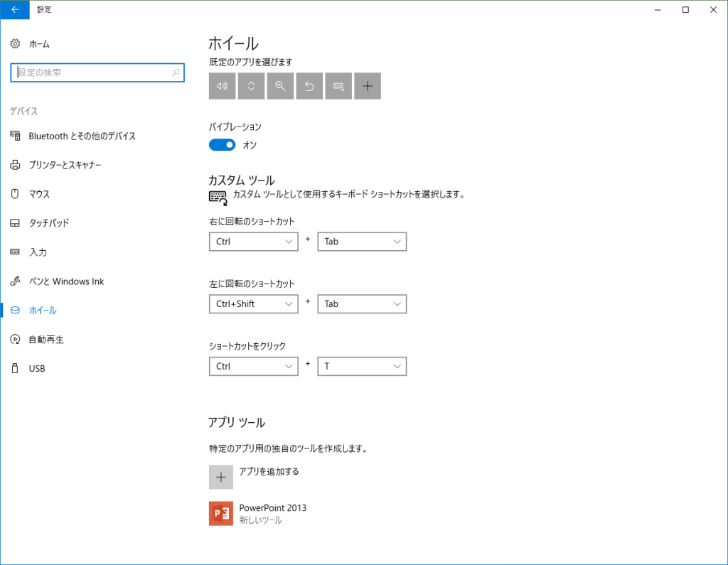
Task: Click 右に回転のショートカット label
Action: coord(252,222)
